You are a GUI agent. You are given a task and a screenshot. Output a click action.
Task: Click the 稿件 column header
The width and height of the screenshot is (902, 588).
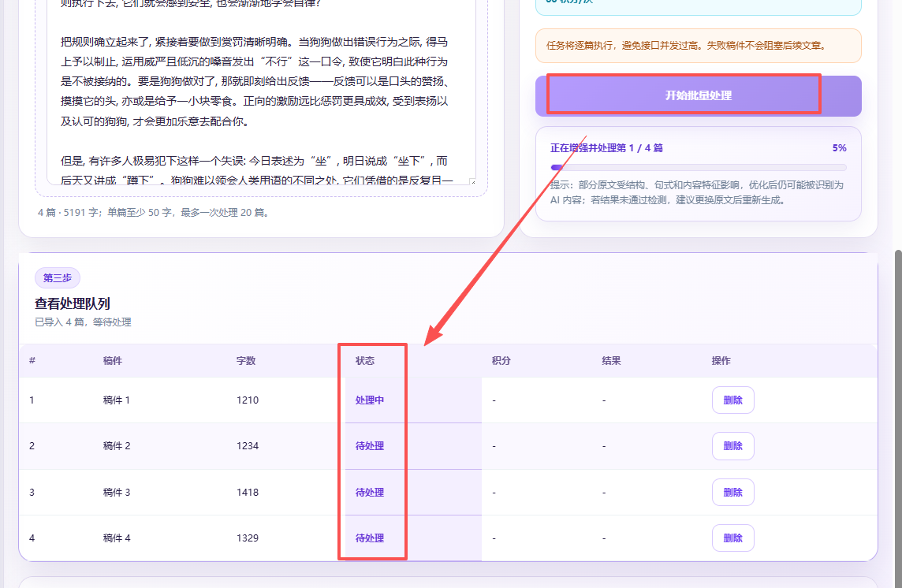point(113,361)
